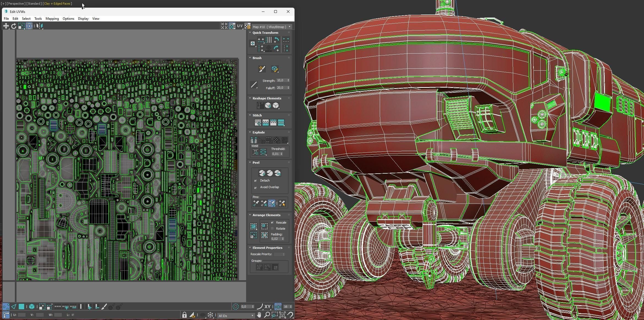Click the brush Strength value field

[x=281, y=80]
